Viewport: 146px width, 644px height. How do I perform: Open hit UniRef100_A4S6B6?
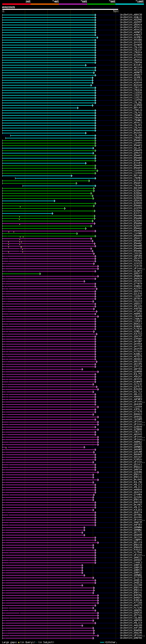click(131, 40)
